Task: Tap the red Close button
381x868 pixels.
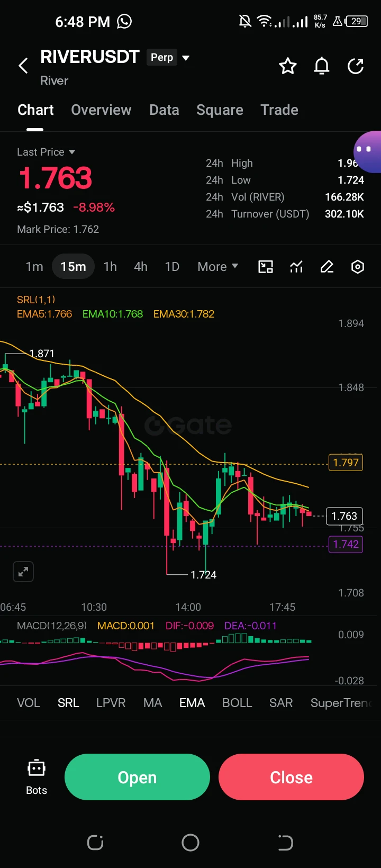Action: pos(291,777)
